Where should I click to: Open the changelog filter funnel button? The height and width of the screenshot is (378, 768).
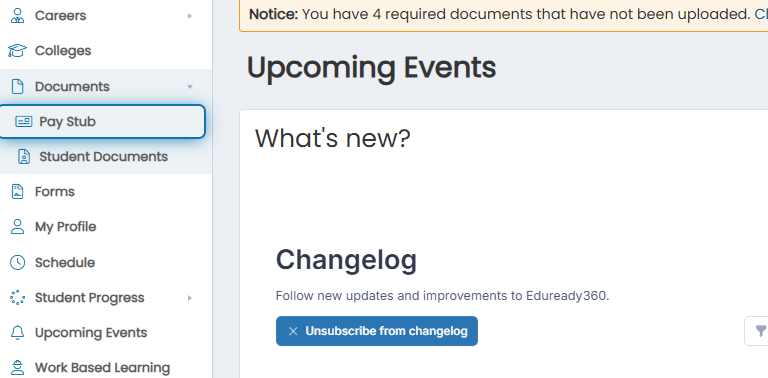tap(760, 331)
